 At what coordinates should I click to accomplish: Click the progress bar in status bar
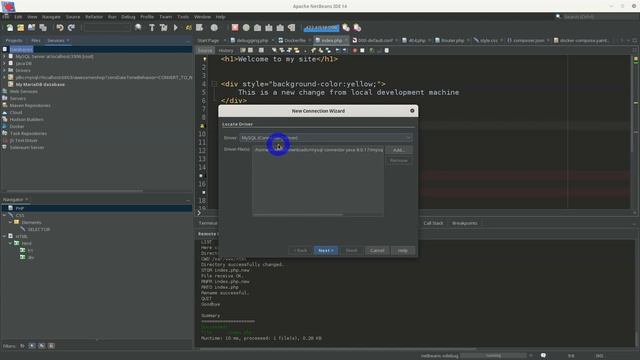[x=493, y=356]
